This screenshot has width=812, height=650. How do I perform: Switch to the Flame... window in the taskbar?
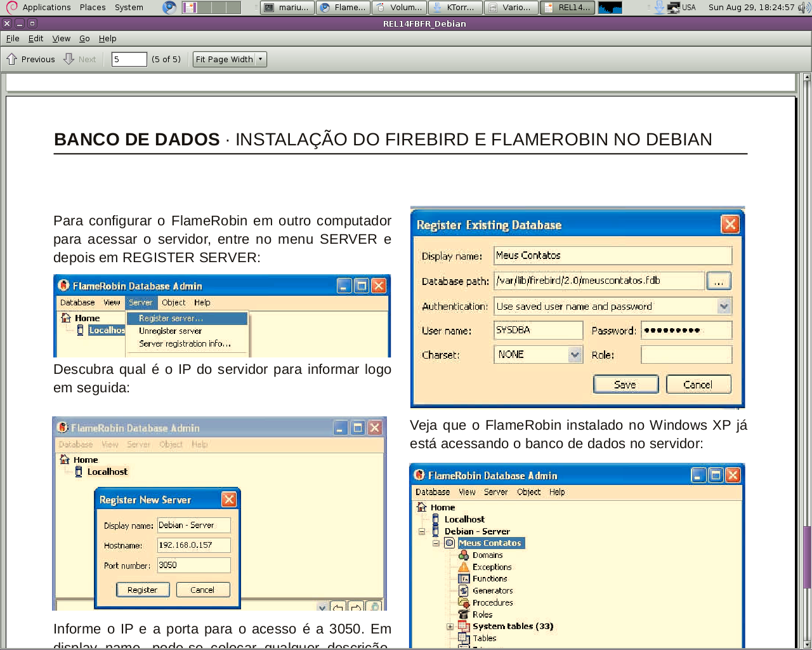[x=343, y=7]
